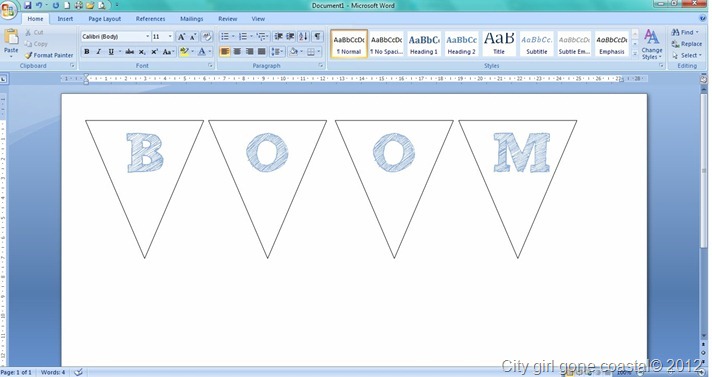Decrease the paragraph indent
Screen dimensions: 712x377
coord(279,36)
